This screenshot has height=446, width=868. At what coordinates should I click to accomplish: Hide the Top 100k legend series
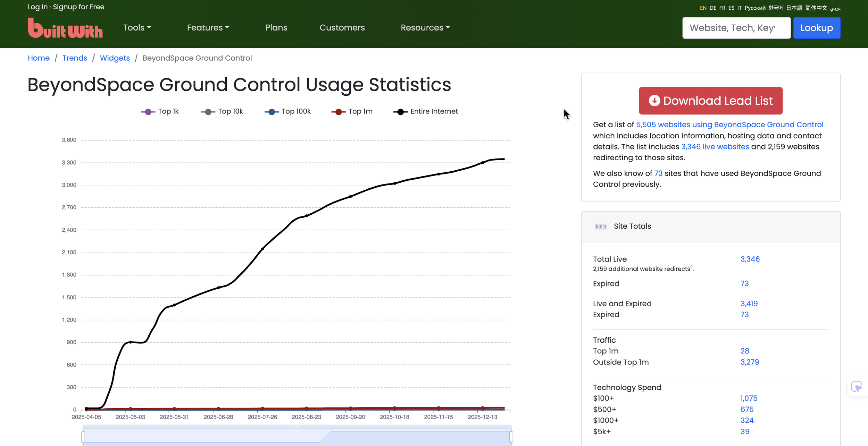click(288, 111)
